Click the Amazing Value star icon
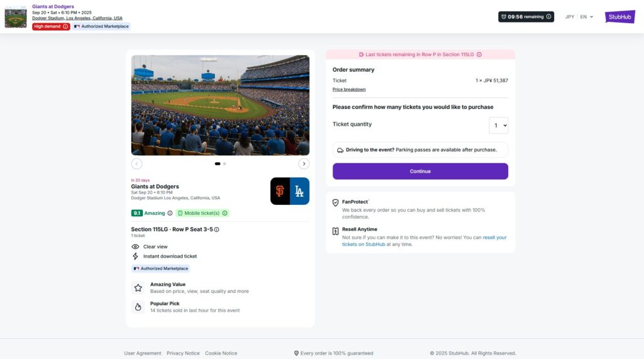The height and width of the screenshot is (359, 644). pyautogui.click(x=138, y=288)
